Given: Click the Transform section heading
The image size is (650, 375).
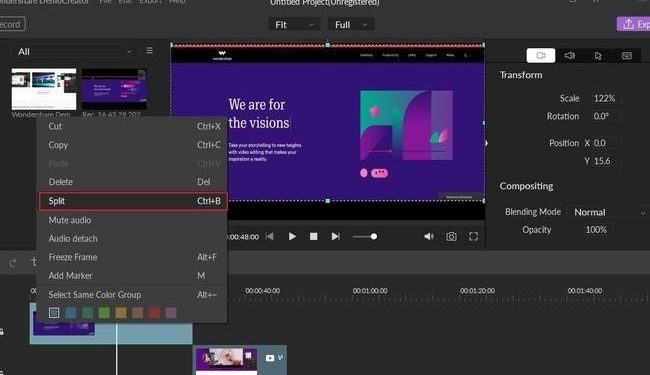Looking at the screenshot, I should pyautogui.click(x=521, y=75).
